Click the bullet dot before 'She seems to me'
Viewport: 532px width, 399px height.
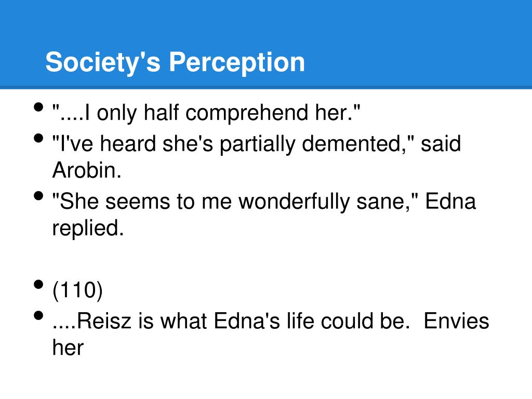38,196
